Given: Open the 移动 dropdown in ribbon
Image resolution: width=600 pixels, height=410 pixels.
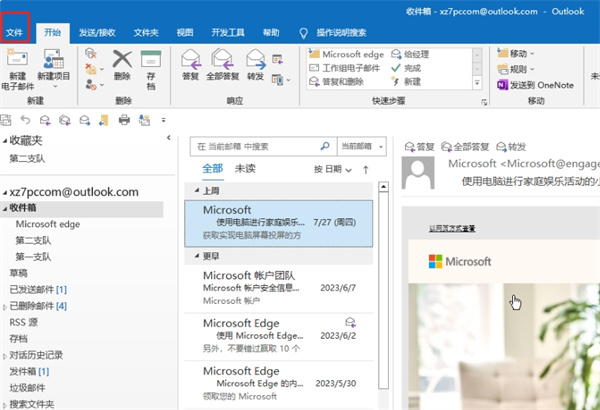Looking at the screenshot, I should click(515, 54).
